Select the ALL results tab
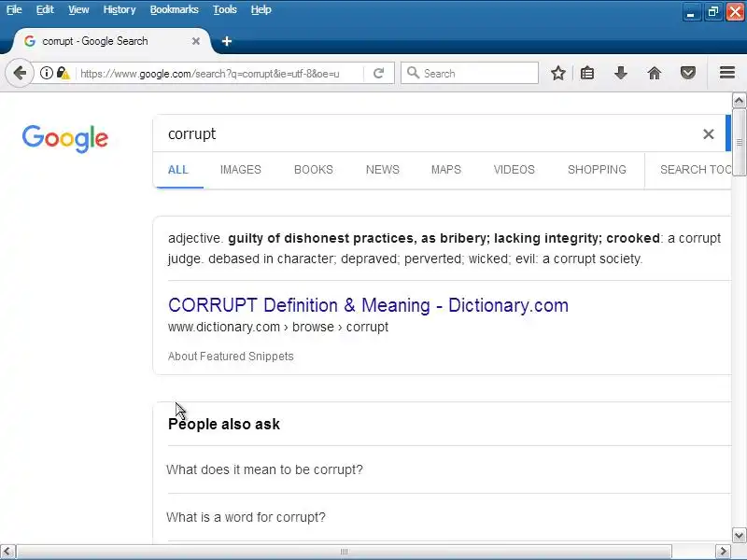Image resolution: width=747 pixels, height=560 pixels. click(178, 170)
